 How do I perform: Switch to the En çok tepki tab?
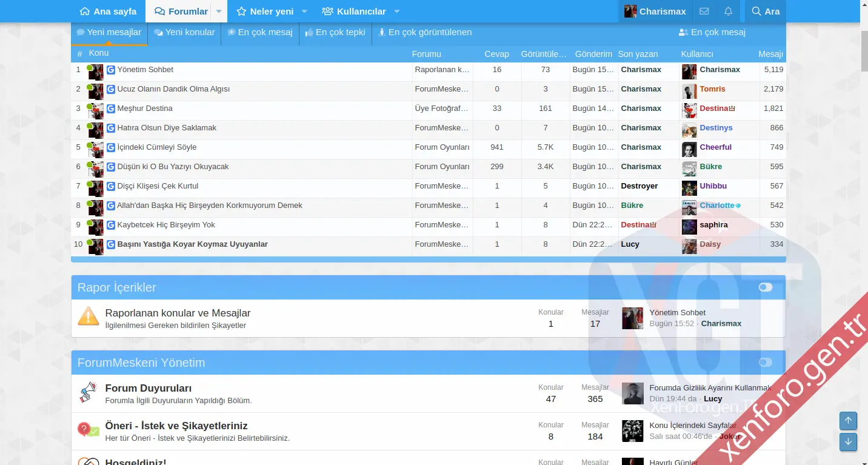(335, 33)
